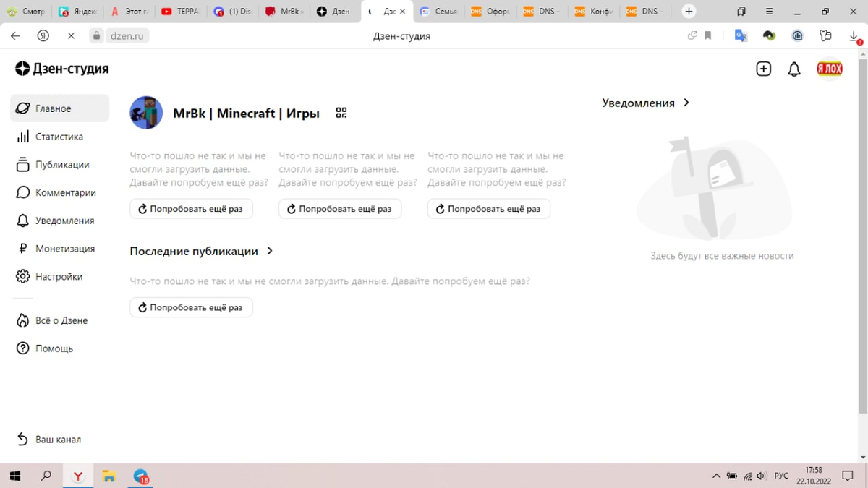Image resolution: width=868 pixels, height=488 pixels.
Task: Show the channel QR code icon
Action: (341, 113)
